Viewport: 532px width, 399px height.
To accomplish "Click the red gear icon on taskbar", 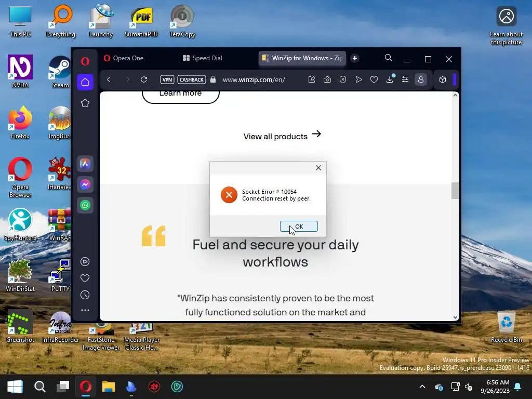I will click(x=154, y=387).
